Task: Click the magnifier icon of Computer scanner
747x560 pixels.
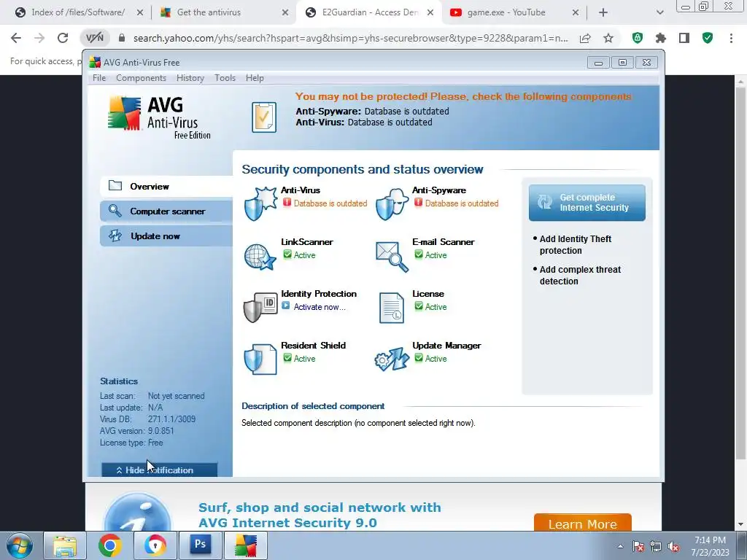Action: tap(115, 211)
